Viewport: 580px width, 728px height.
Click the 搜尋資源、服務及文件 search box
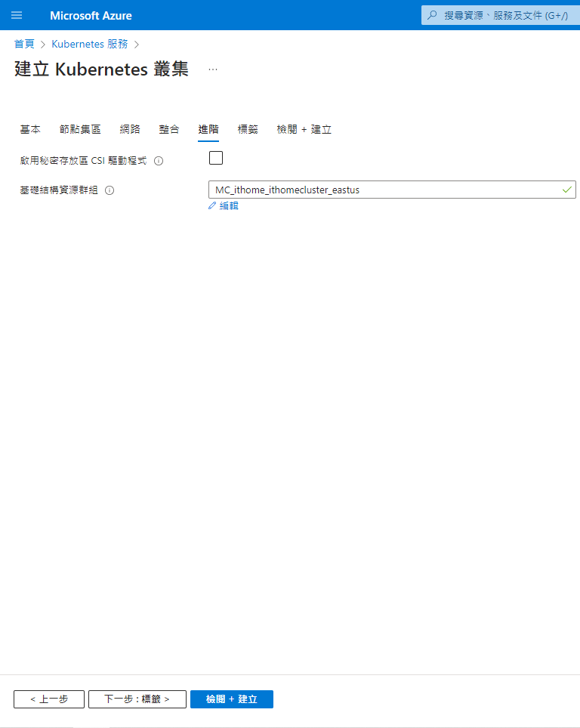point(501,15)
